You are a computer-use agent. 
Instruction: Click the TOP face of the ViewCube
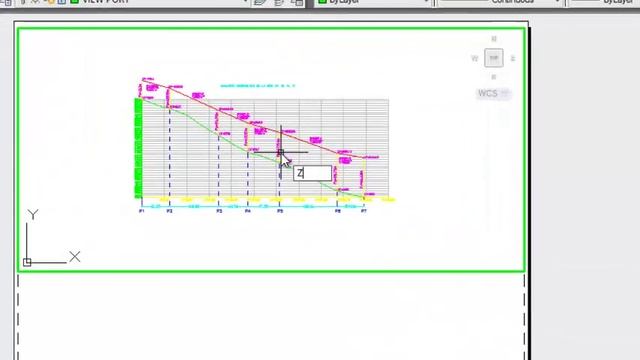(493, 58)
